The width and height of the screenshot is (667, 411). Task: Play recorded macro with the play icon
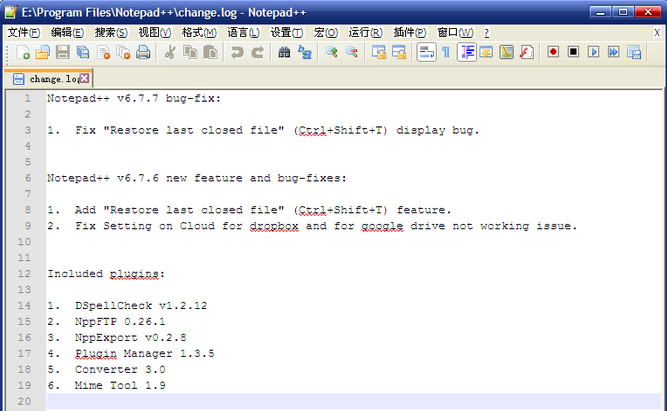point(593,52)
